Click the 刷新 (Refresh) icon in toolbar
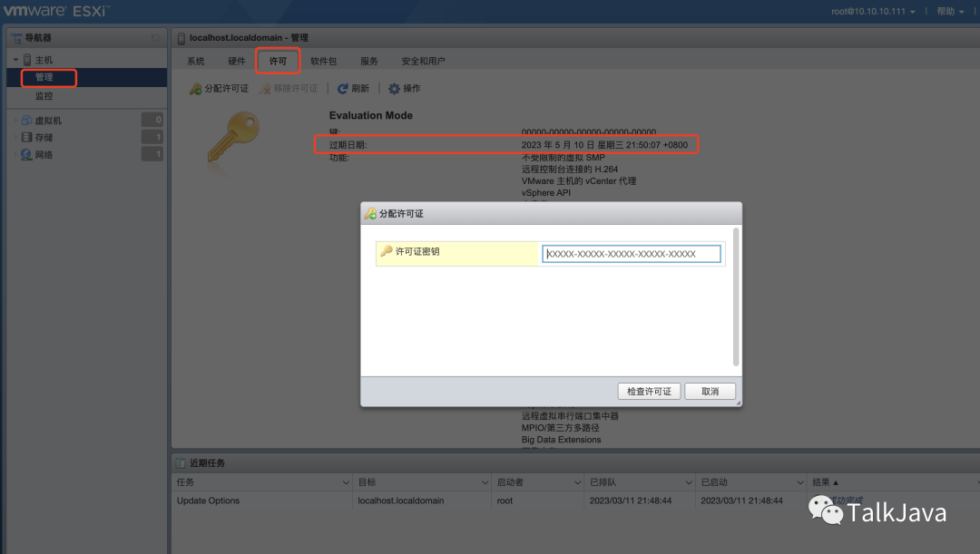Screen dimensions: 980x554 click(341, 88)
